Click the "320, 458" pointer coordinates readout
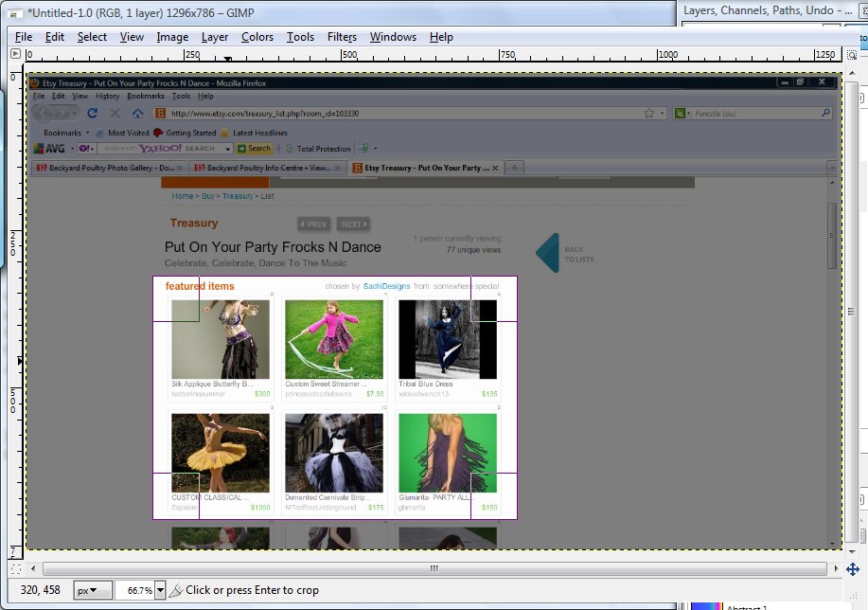Screen dimensions: 868x610 pos(41,590)
